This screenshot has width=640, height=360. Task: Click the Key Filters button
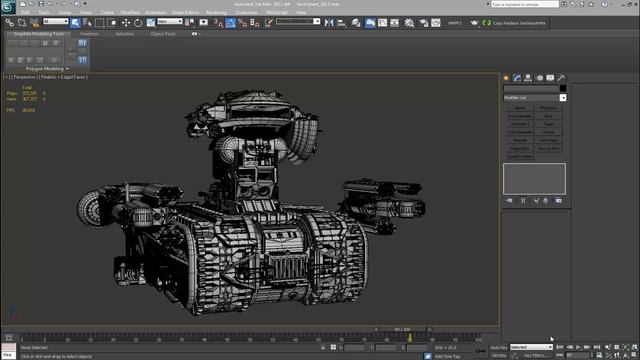535,356
